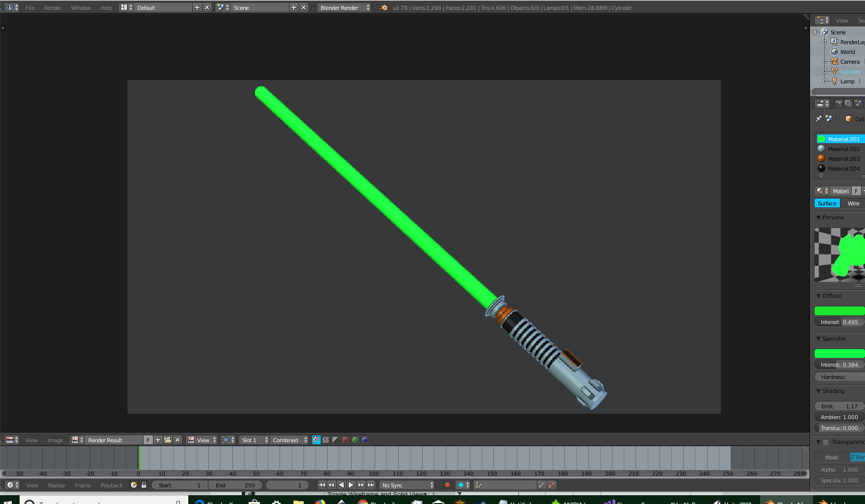Open the Window menu

[80, 8]
